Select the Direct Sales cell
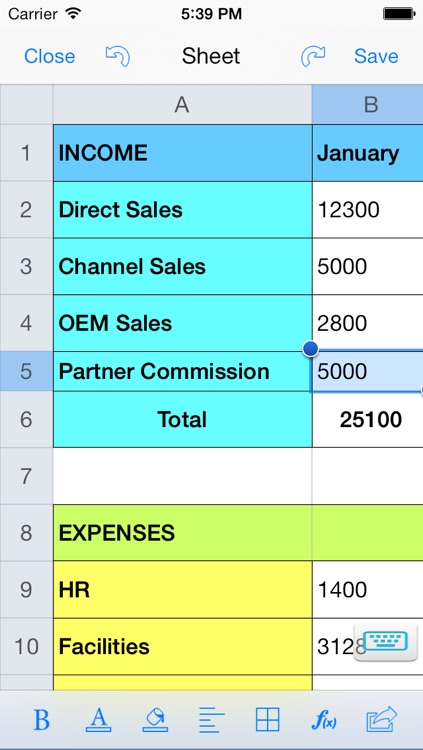Viewport: 423px width, 750px height. click(183, 210)
